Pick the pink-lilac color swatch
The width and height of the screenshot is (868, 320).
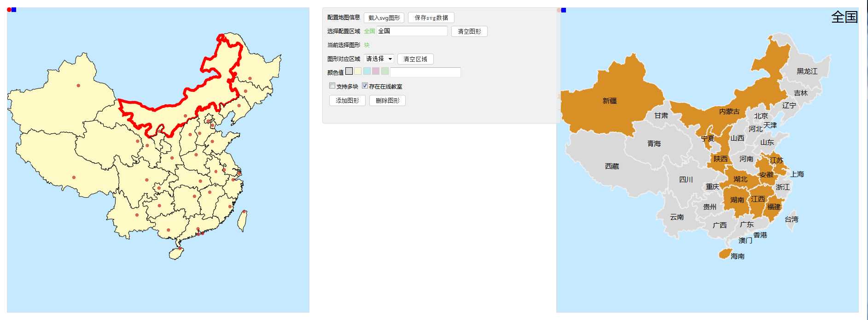[x=376, y=71]
